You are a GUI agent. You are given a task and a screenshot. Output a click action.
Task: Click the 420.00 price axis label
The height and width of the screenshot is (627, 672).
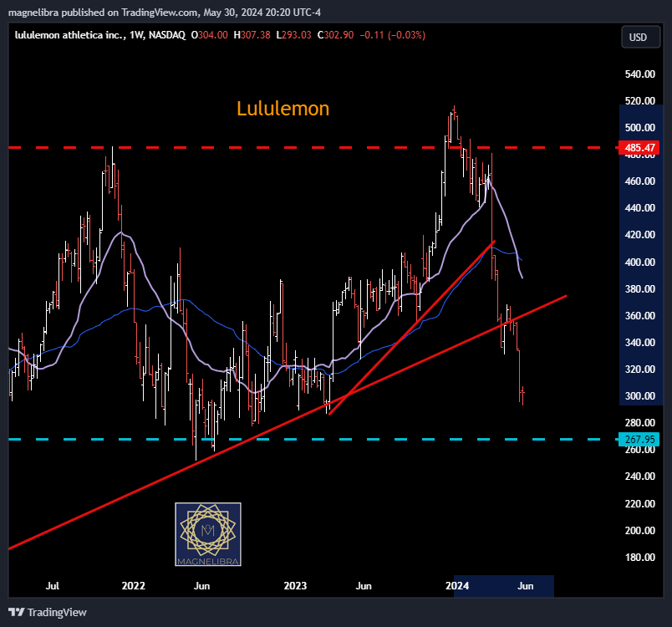coord(640,235)
